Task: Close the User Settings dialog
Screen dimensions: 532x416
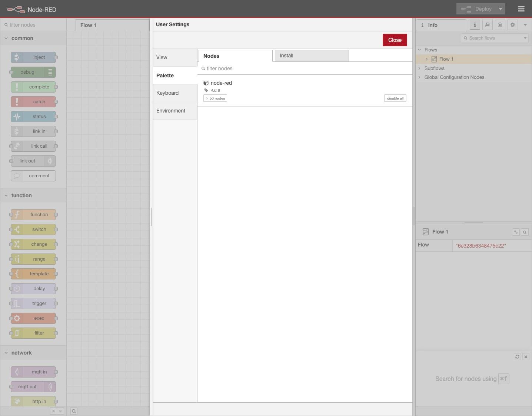Action: coord(395,40)
